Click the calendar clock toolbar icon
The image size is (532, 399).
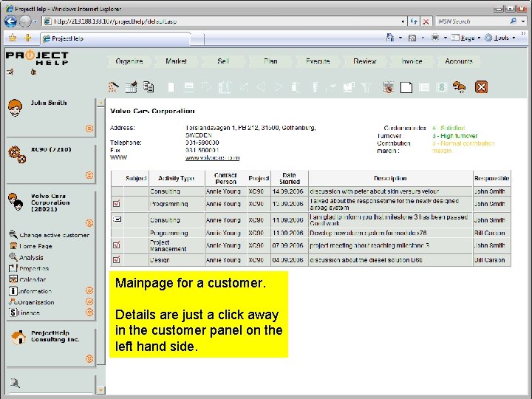[x=389, y=87]
